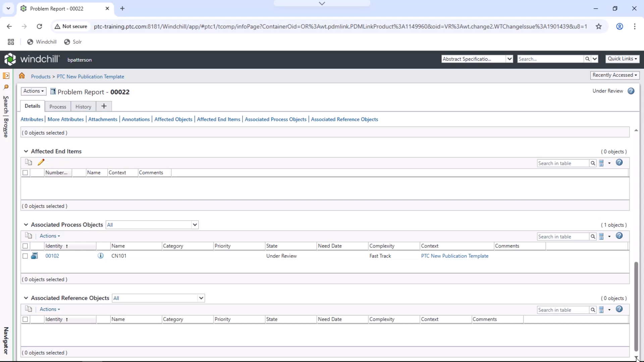Toggle select-all checkbox in Affected End Items

(x=25, y=173)
